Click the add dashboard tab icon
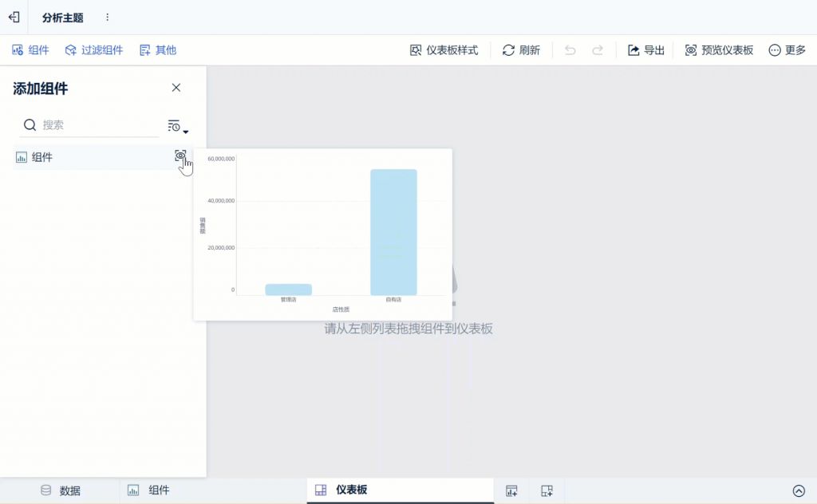 click(547, 490)
